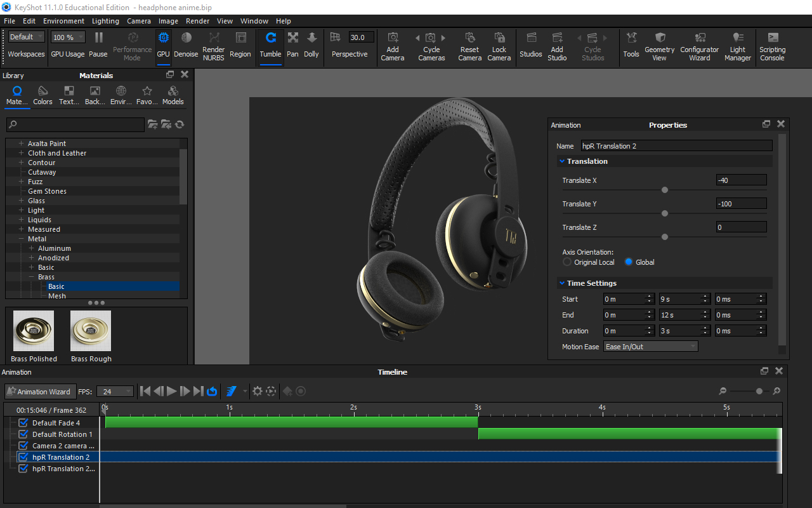Play the animation in the timeline
The width and height of the screenshot is (812, 508).
[171, 391]
